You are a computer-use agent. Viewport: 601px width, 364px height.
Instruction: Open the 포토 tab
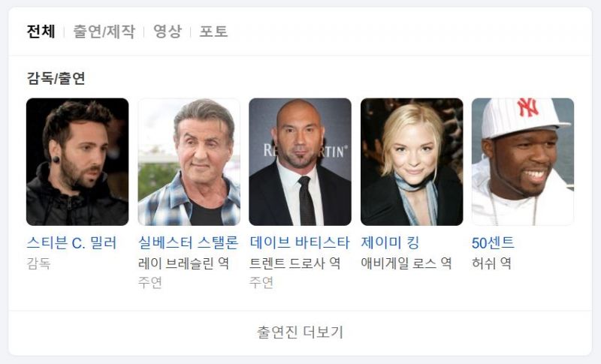coord(213,32)
